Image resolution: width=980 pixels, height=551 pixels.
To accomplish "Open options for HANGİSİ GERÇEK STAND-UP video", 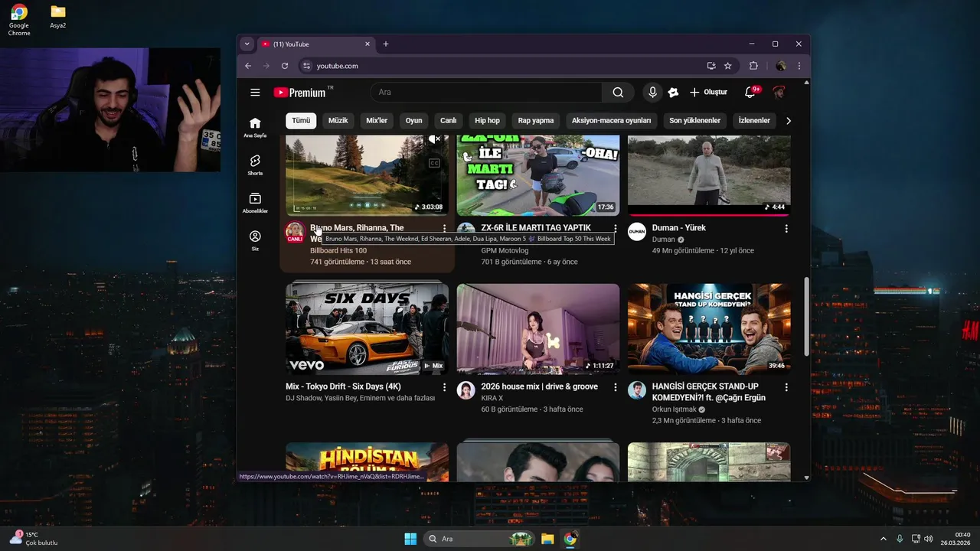I will (x=786, y=387).
